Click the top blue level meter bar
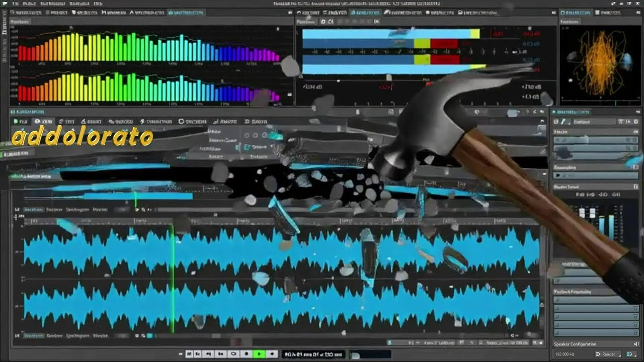Image resolution: width=644 pixels, height=362 pixels. 391,34
